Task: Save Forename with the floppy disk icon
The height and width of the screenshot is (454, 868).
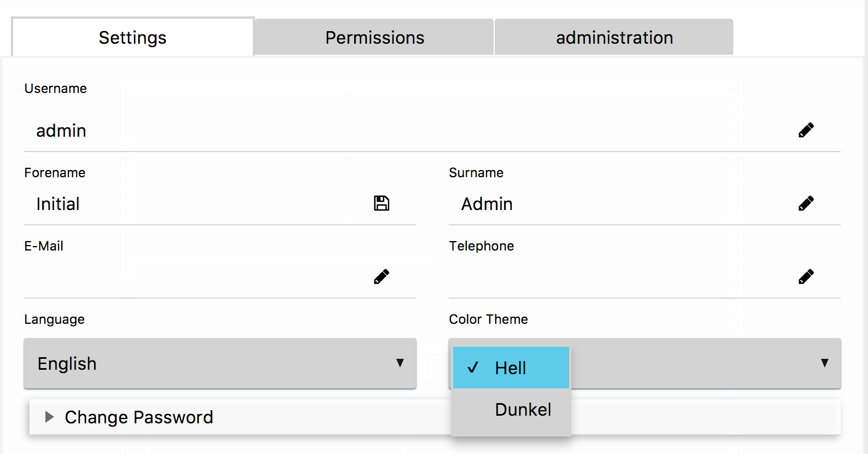Action: (381, 203)
